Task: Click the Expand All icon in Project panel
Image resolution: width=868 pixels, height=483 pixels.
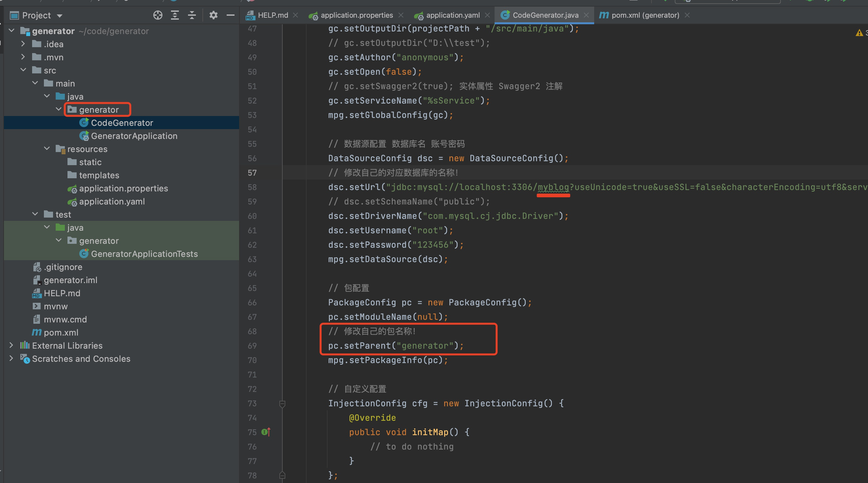Action: (175, 15)
